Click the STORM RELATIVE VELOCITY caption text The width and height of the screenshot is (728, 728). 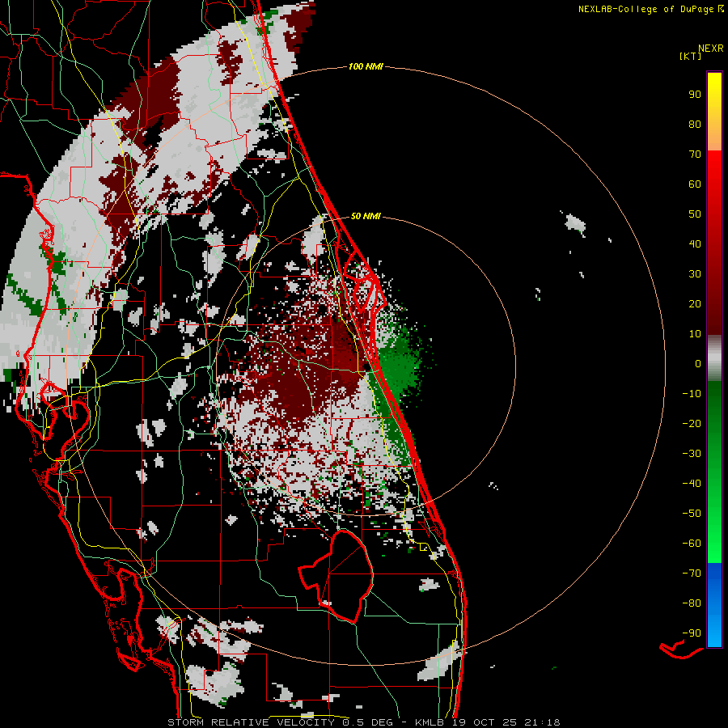251,722
